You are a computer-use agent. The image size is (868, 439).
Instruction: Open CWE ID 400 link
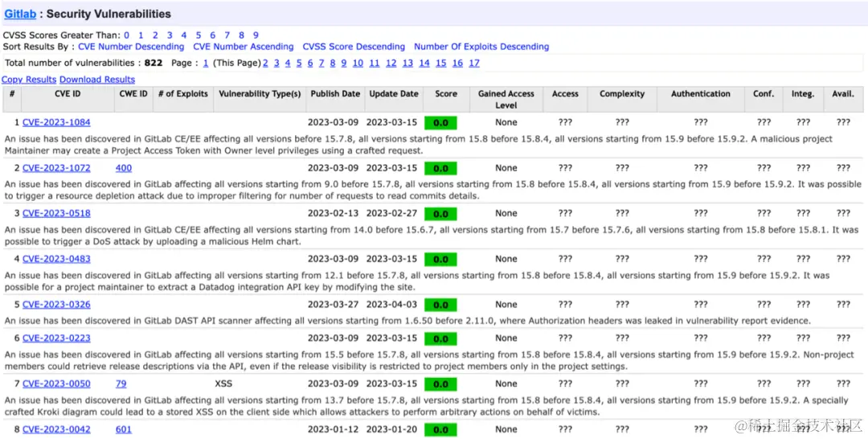(124, 168)
